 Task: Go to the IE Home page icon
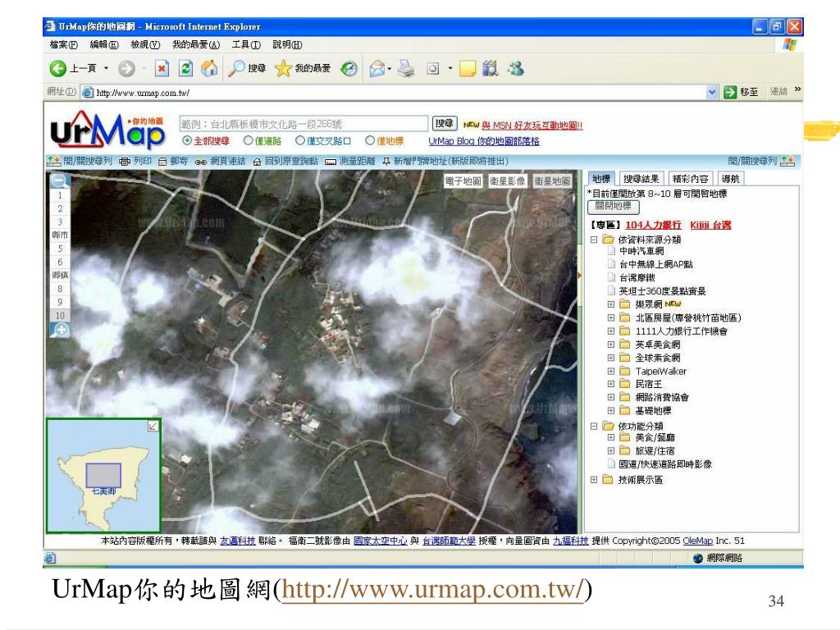point(209,69)
